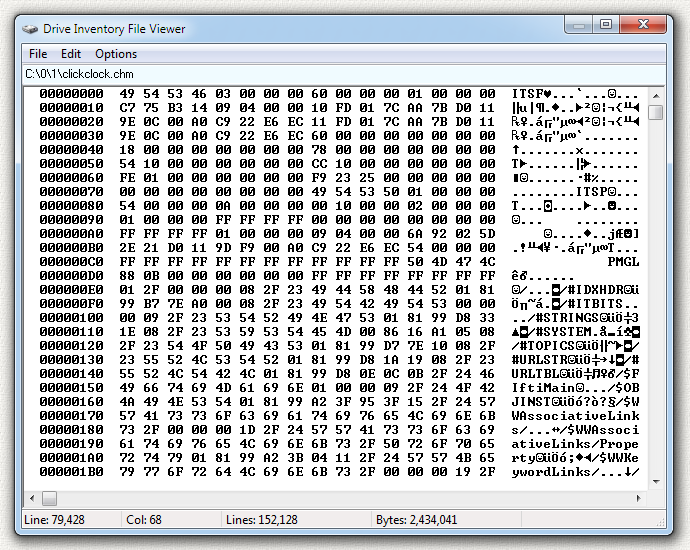Click the vertical scrollbar thumb
690x550 pixels.
[x=656, y=112]
